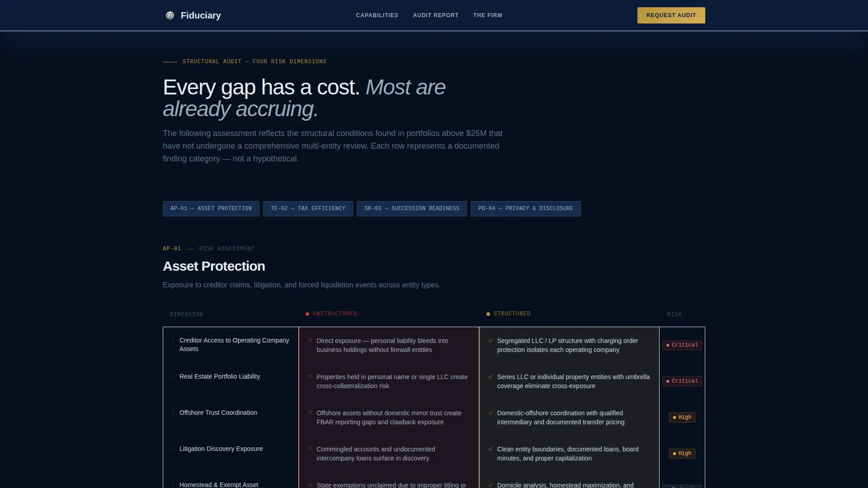This screenshot has width=868, height=488.
Task: Click 'Commingled accounts and undocumented' cell text
Action: coord(376,454)
